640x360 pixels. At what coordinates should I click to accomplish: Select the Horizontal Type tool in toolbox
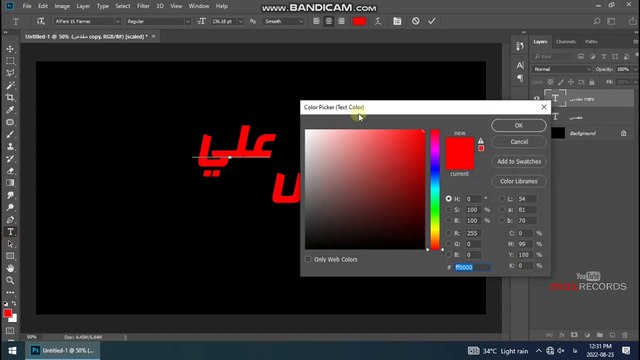pos(10,232)
